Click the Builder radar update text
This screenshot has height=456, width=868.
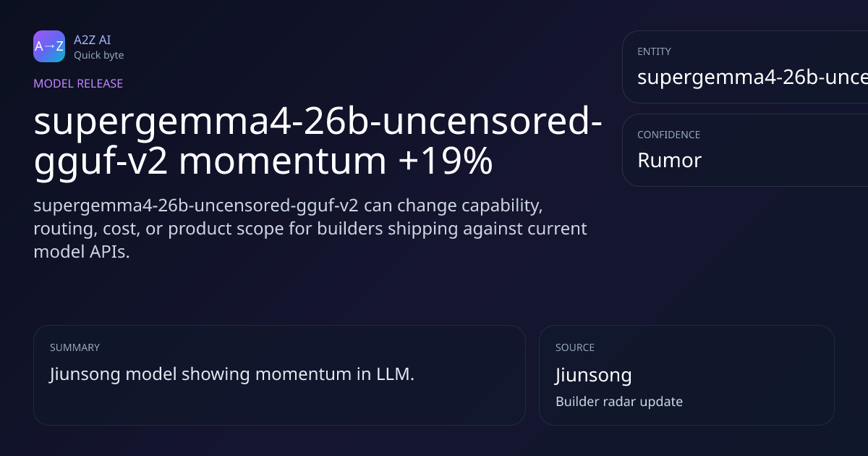click(x=618, y=401)
